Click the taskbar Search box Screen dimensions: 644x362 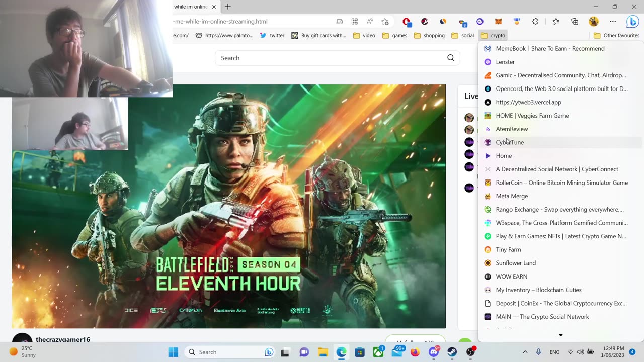tap(230, 352)
